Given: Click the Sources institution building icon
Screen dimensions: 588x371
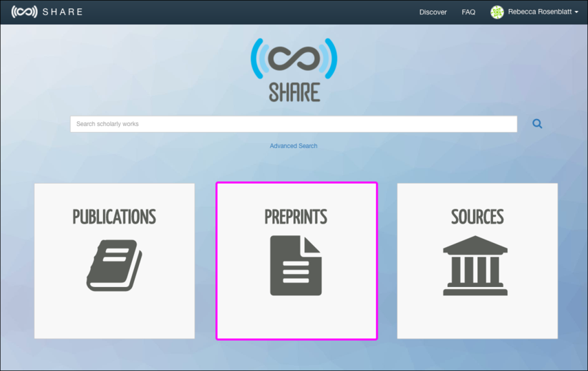Looking at the screenshot, I should 475,266.
